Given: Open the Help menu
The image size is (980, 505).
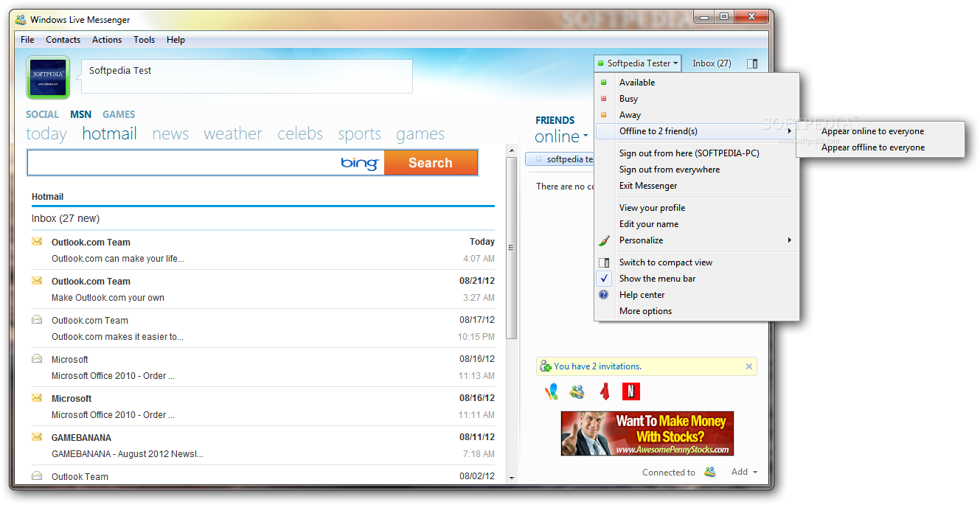Looking at the screenshot, I should pyautogui.click(x=176, y=40).
